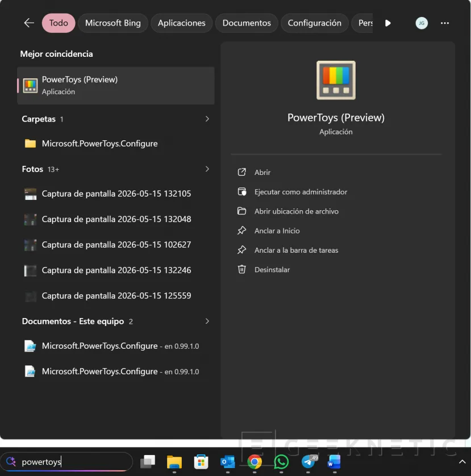Open Outlook from the taskbar
The height and width of the screenshot is (476, 471).
click(x=228, y=462)
